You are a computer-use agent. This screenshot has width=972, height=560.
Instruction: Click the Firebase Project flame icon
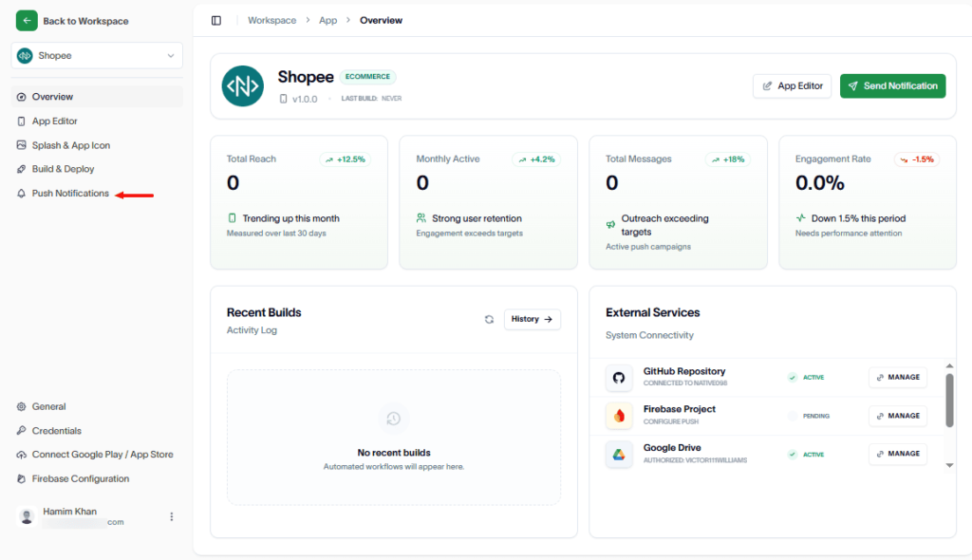(x=619, y=416)
